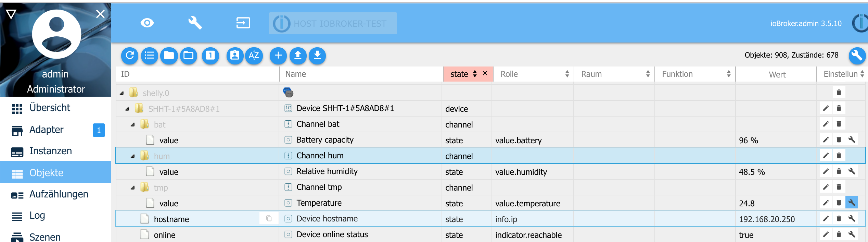The image size is (868, 242).
Task: Expand all nodes using open folder icon
Action: [x=189, y=56]
